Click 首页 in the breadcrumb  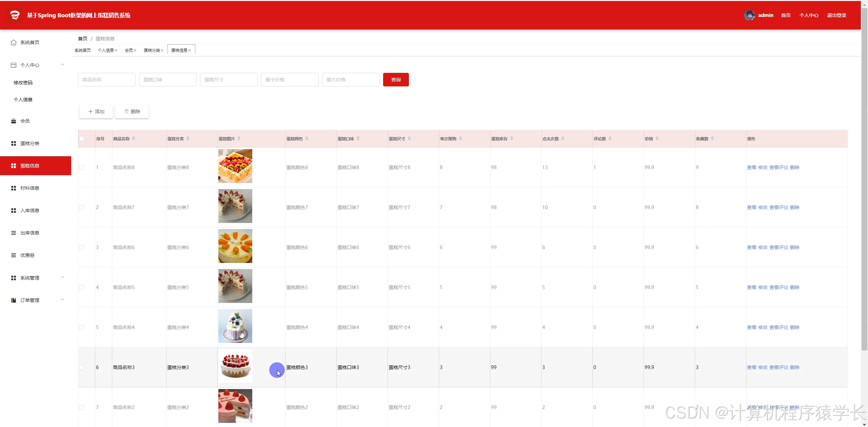[83, 39]
